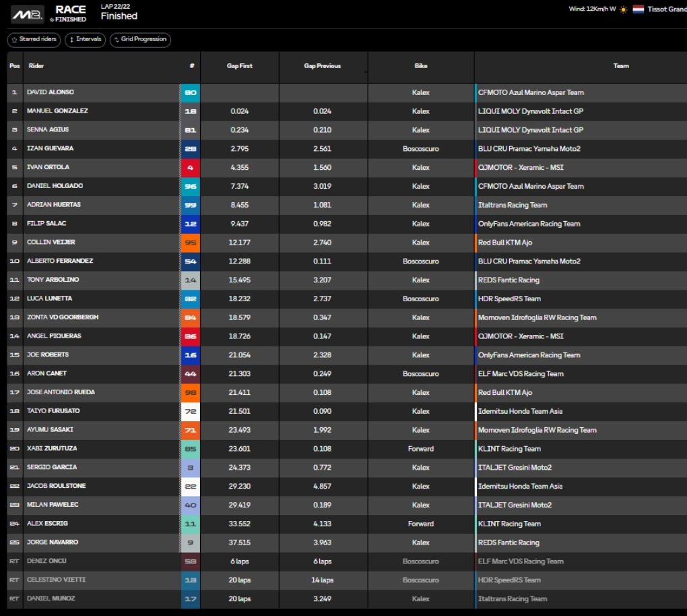
Task: Click the star icon in Starred riders
Action: click(x=14, y=40)
